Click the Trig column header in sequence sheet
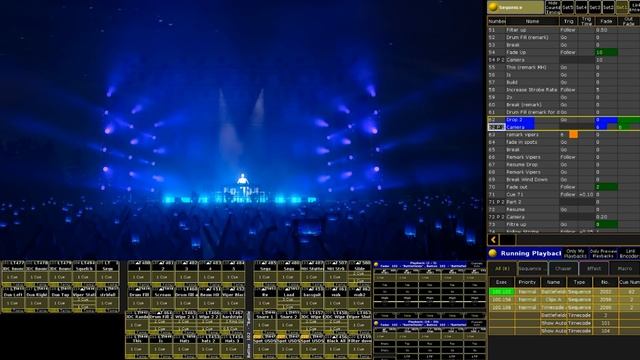 [568, 21]
